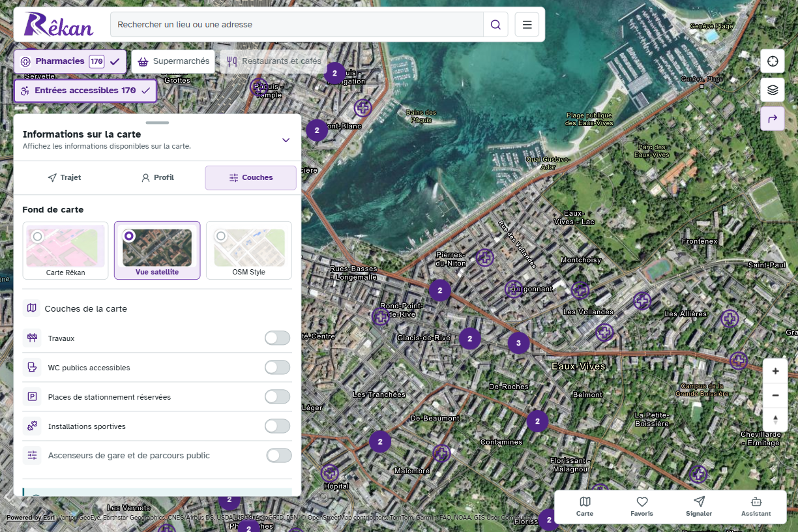Pull the panel's top grab handle

(157, 123)
